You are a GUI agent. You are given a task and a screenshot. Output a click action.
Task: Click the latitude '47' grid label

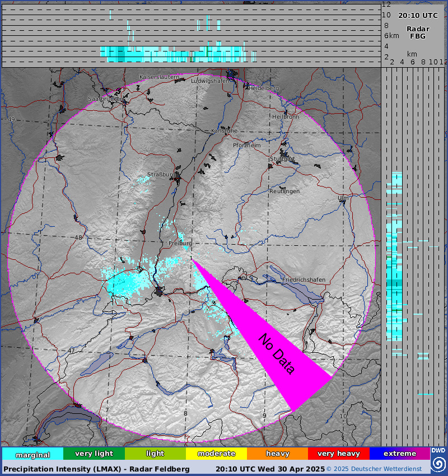pyautogui.click(x=71, y=351)
